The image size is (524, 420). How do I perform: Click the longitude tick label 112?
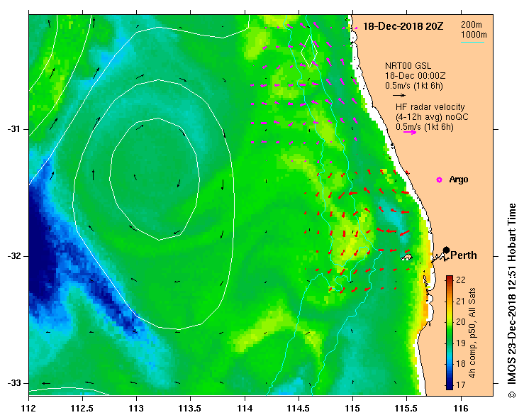(x=29, y=409)
